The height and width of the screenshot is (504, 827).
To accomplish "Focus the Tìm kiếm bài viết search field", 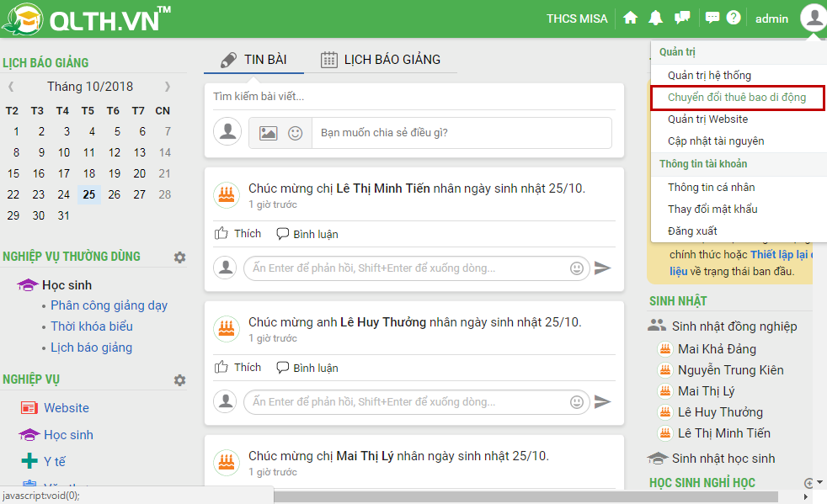I will tap(414, 97).
